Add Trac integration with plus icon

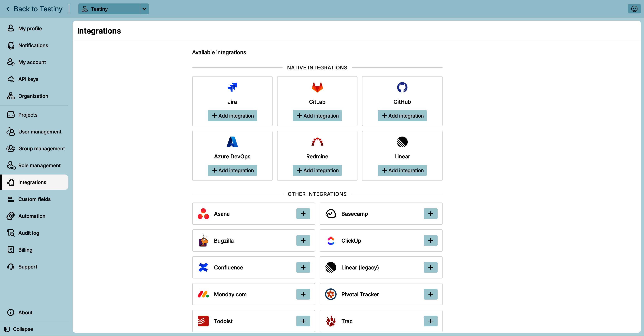[430, 321]
